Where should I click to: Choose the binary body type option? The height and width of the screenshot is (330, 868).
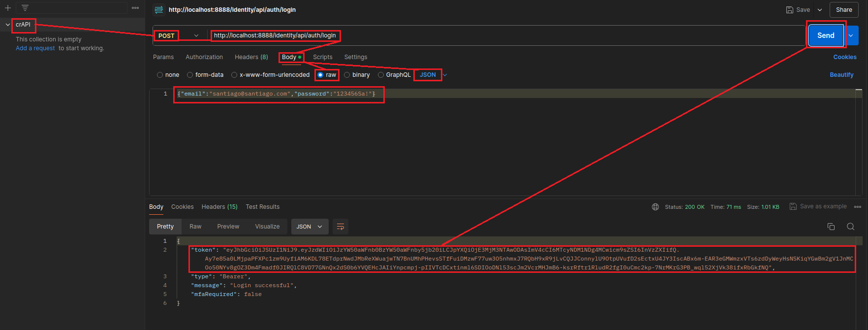[x=347, y=75]
